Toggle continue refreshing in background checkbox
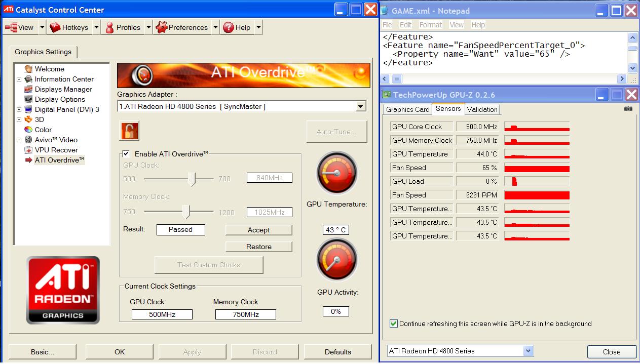640x364 pixels. click(394, 323)
